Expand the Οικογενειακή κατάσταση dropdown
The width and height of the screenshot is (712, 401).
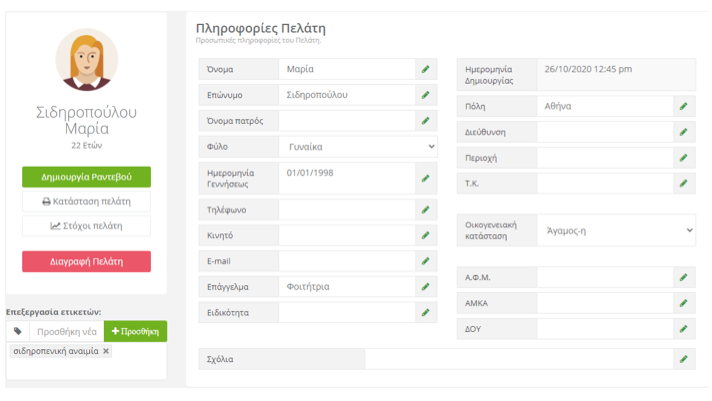(x=616, y=230)
